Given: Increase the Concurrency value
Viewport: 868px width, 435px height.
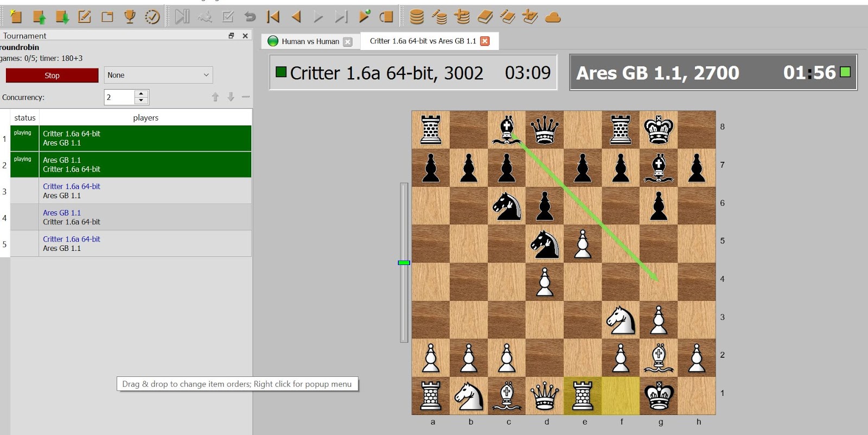Looking at the screenshot, I should pyautogui.click(x=141, y=93).
